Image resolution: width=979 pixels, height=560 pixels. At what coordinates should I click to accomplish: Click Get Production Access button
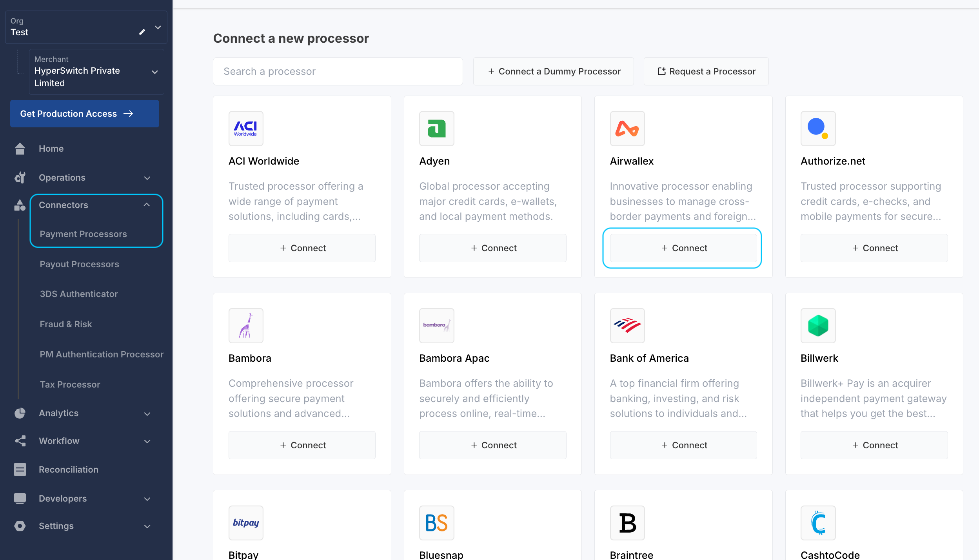84,114
